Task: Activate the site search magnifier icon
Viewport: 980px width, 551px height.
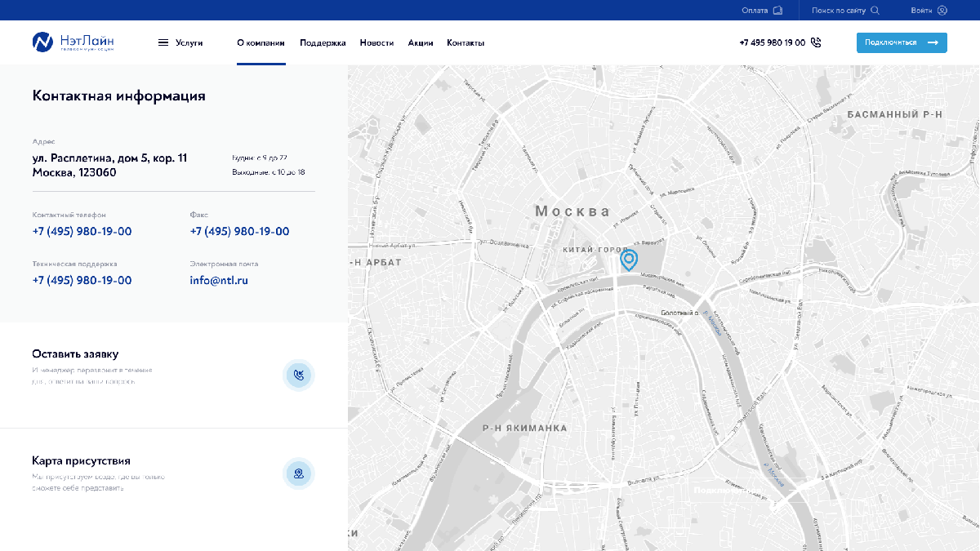Action: (x=875, y=11)
